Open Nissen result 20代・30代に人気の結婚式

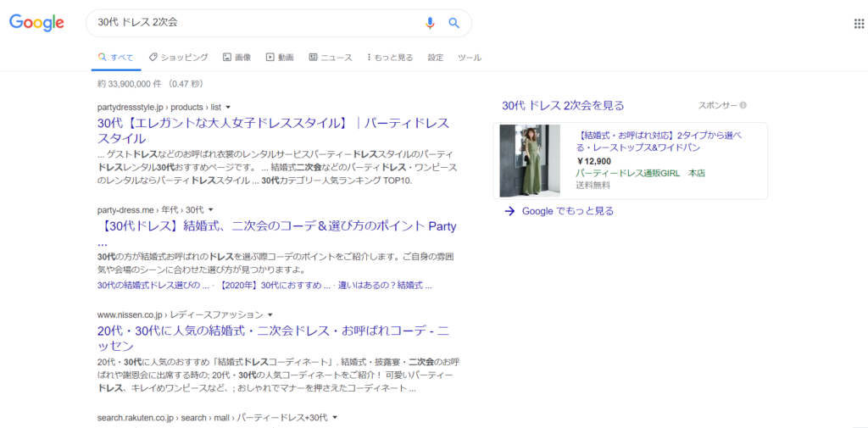[273, 338]
